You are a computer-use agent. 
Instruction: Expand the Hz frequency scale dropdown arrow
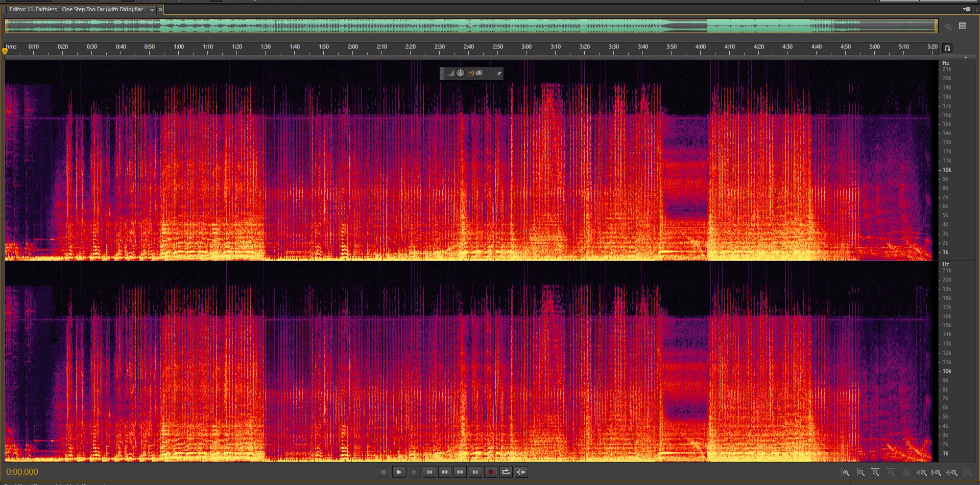click(x=965, y=58)
